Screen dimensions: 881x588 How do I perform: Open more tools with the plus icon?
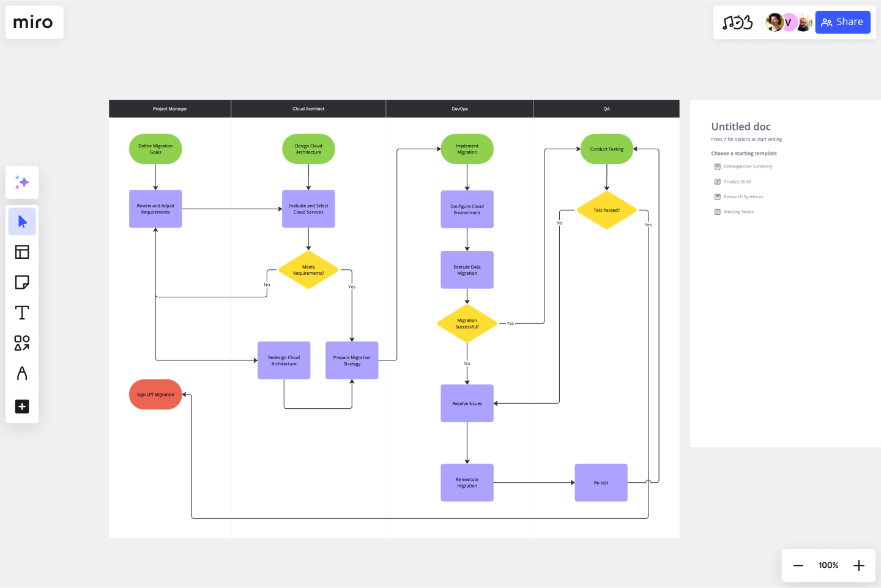point(22,406)
